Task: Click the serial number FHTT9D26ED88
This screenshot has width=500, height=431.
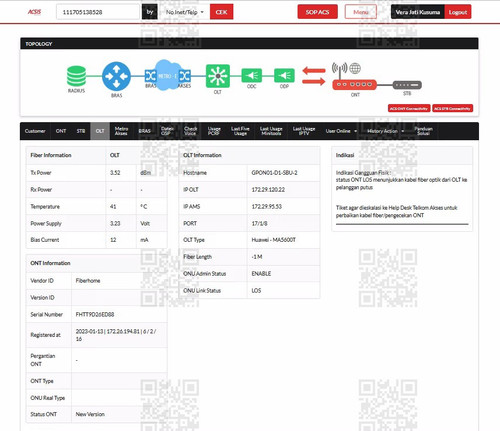Action: [x=95, y=314]
